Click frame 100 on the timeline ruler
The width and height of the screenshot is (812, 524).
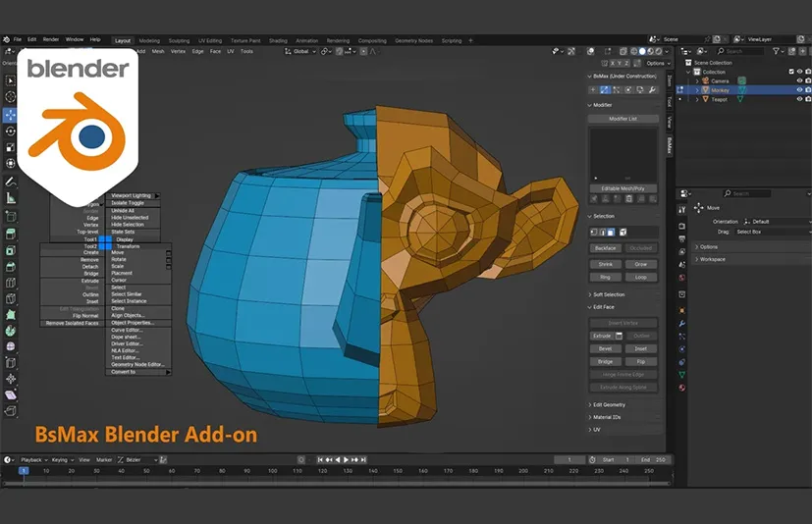pos(272,471)
